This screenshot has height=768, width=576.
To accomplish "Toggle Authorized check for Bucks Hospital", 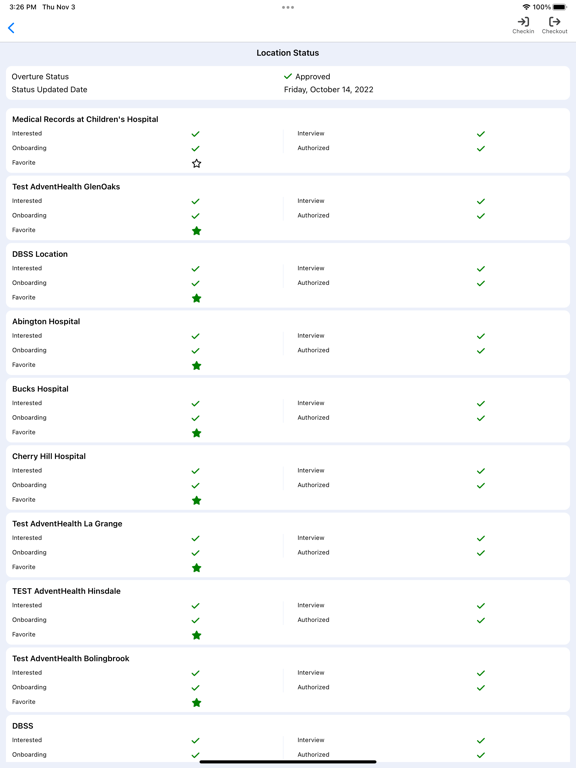I will (481, 418).
